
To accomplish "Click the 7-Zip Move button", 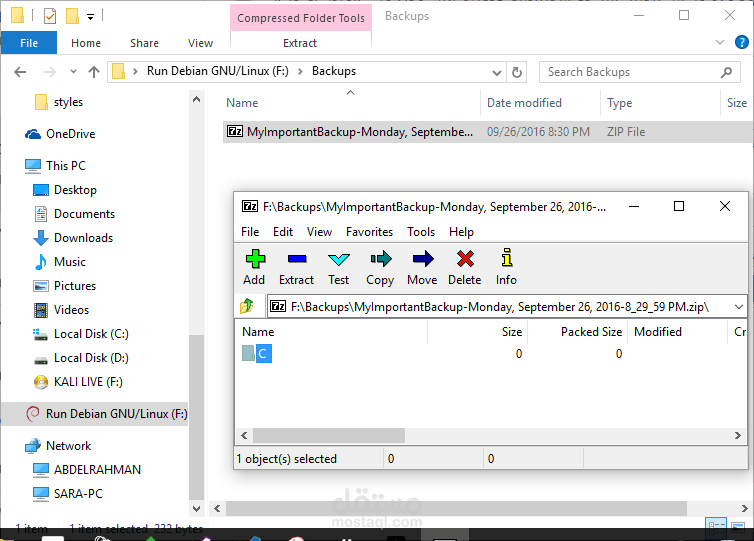I will click(x=422, y=267).
